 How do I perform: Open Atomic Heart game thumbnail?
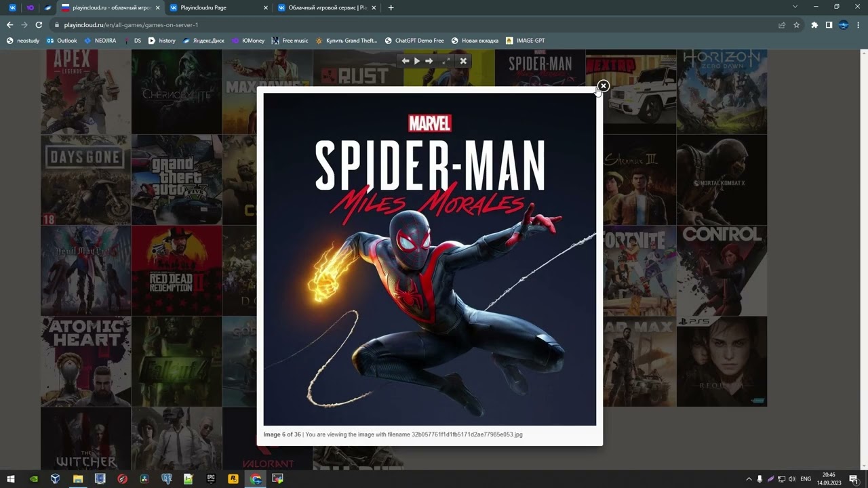85,361
